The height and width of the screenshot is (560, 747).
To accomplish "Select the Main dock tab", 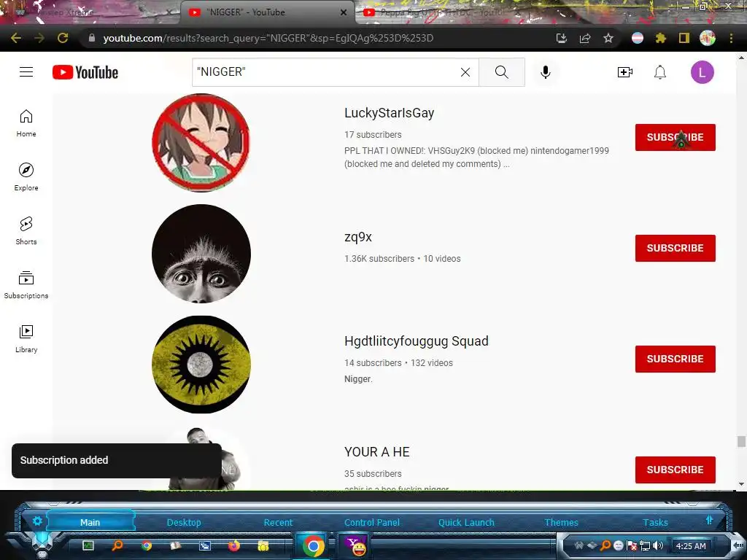I will (90, 522).
